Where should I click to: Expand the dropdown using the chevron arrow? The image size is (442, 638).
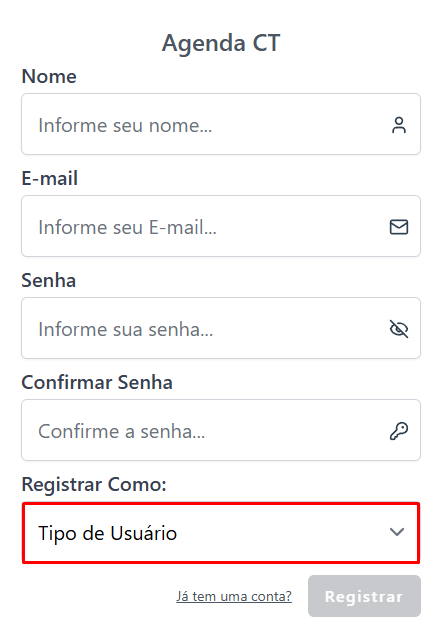tap(397, 532)
